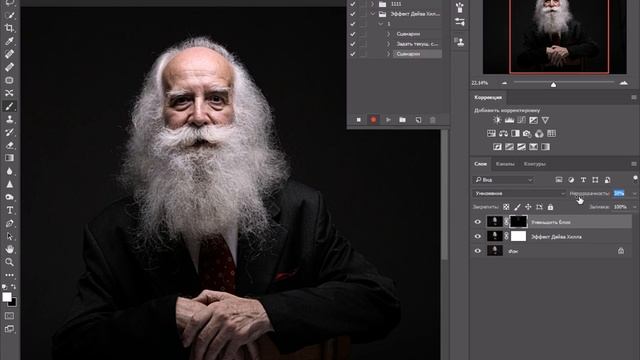Hide the Эффект Дейва Хилла layer
This screenshot has height=360, width=640.
478,236
